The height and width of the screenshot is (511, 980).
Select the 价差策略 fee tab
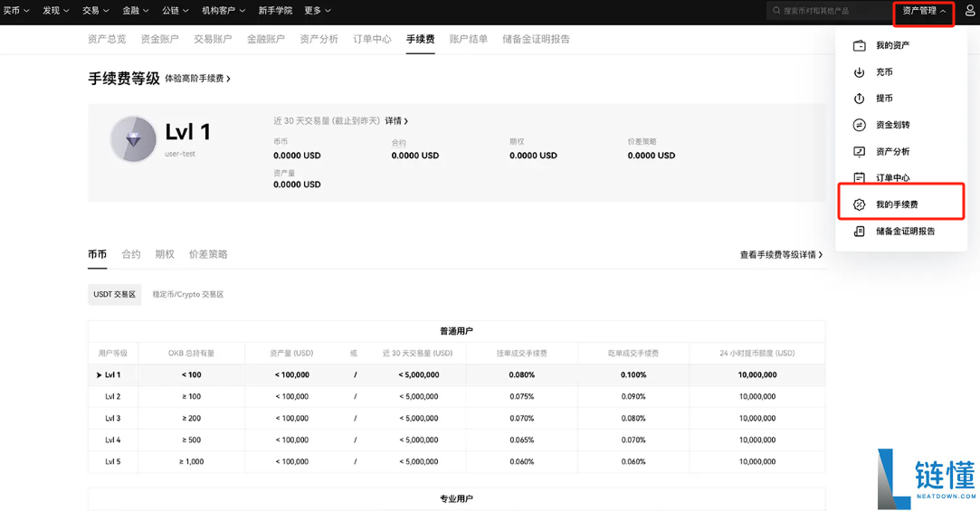pos(208,254)
